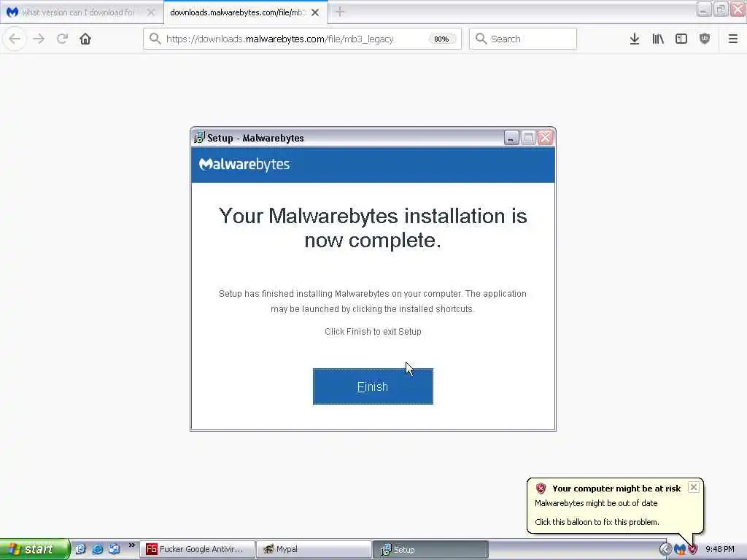Toggle the sidebar view icon
747x560 pixels.
click(x=681, y=39)
